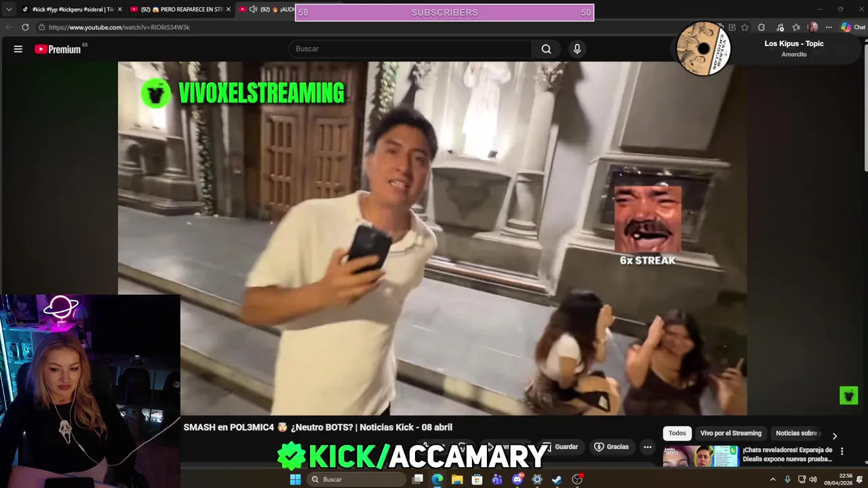Image resolution: width=868 pixels, height=488 pixels.
Task: Send thanks with the Gracias button
Action: pos(611,447)
